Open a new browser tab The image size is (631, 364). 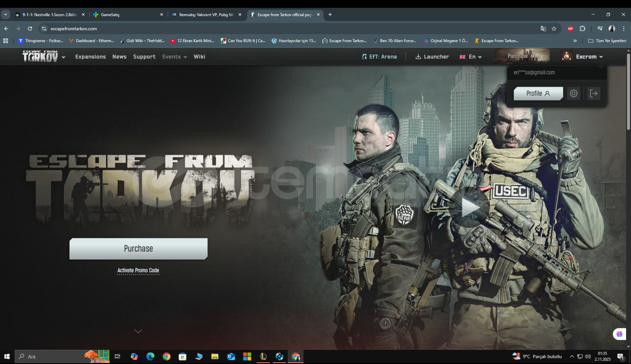pos(330,14)
